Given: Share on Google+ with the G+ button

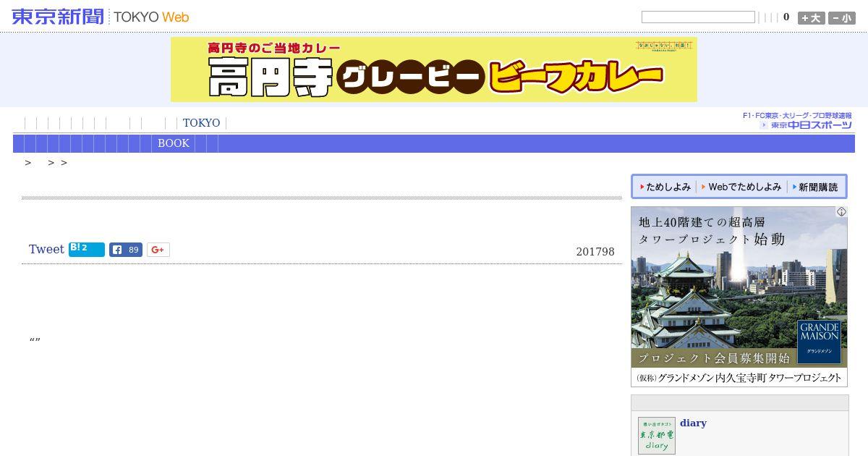Looking at the screenshot, I should tap(158, 250).
